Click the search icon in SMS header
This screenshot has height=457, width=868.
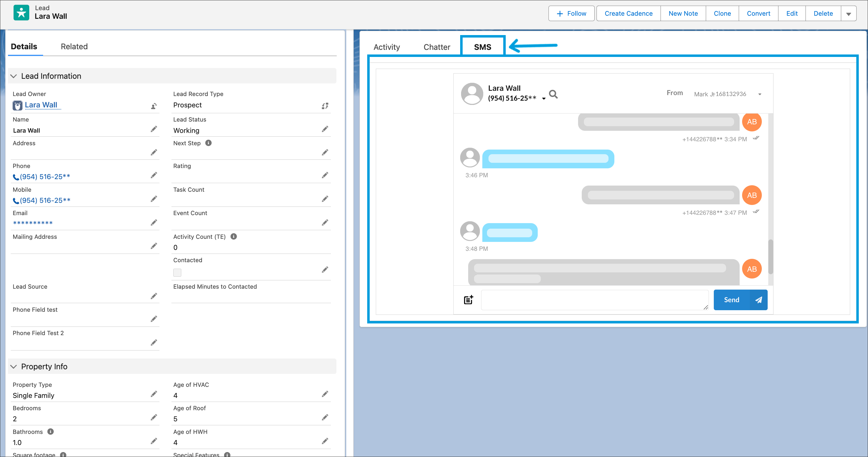coord(553,94)
